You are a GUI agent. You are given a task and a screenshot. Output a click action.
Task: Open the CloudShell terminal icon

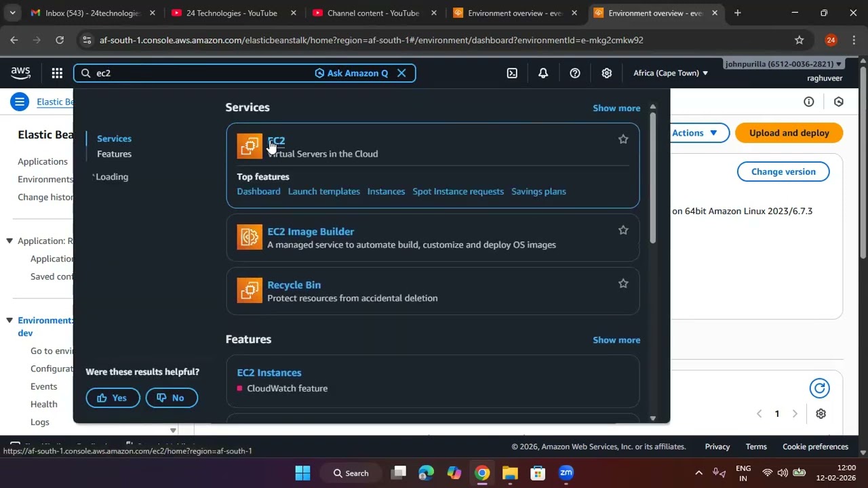click(512, 73)
